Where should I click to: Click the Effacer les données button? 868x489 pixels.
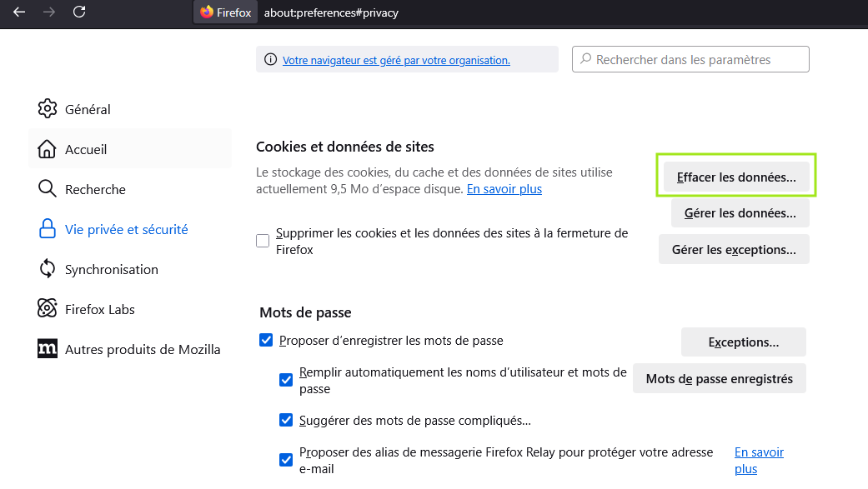click(x=736, y=177)
